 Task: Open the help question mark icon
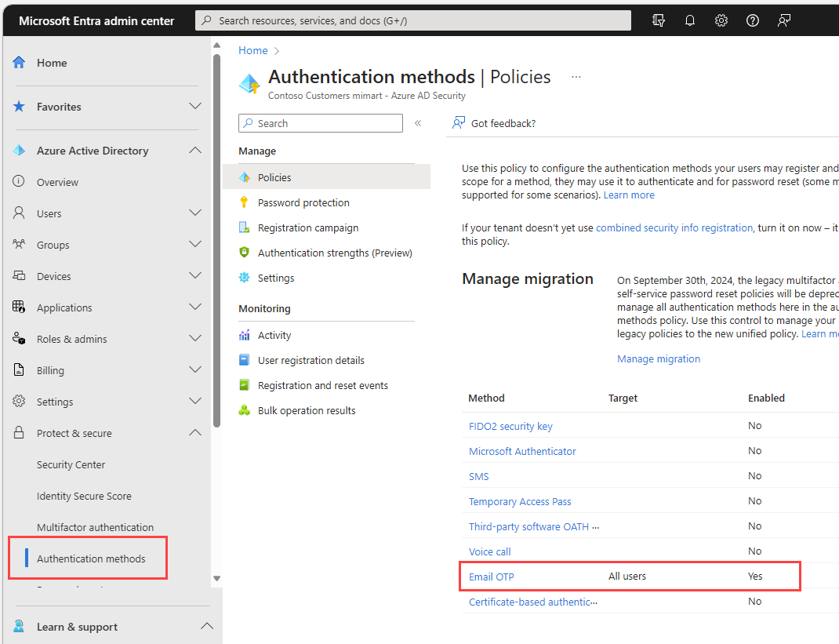tap(753, 20)
